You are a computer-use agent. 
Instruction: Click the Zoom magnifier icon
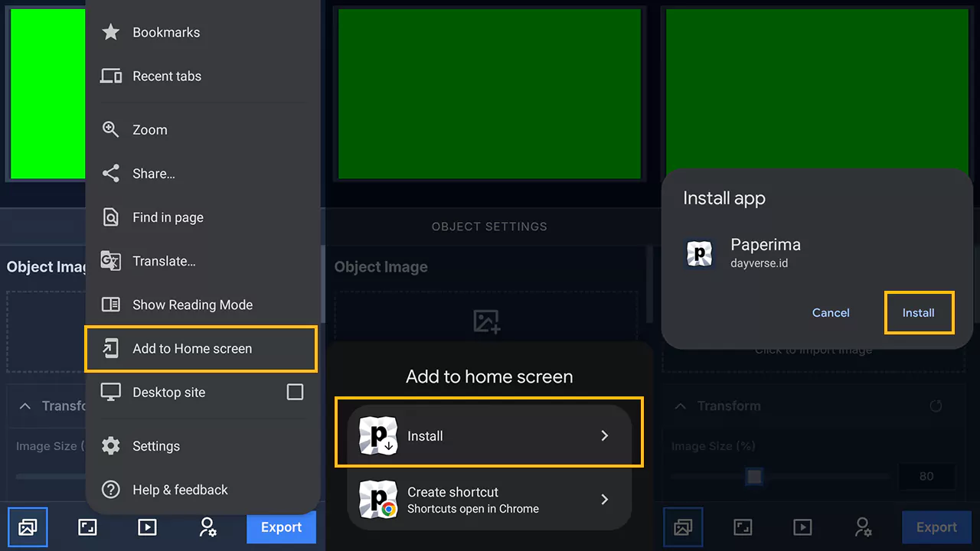tap(111, 129)
